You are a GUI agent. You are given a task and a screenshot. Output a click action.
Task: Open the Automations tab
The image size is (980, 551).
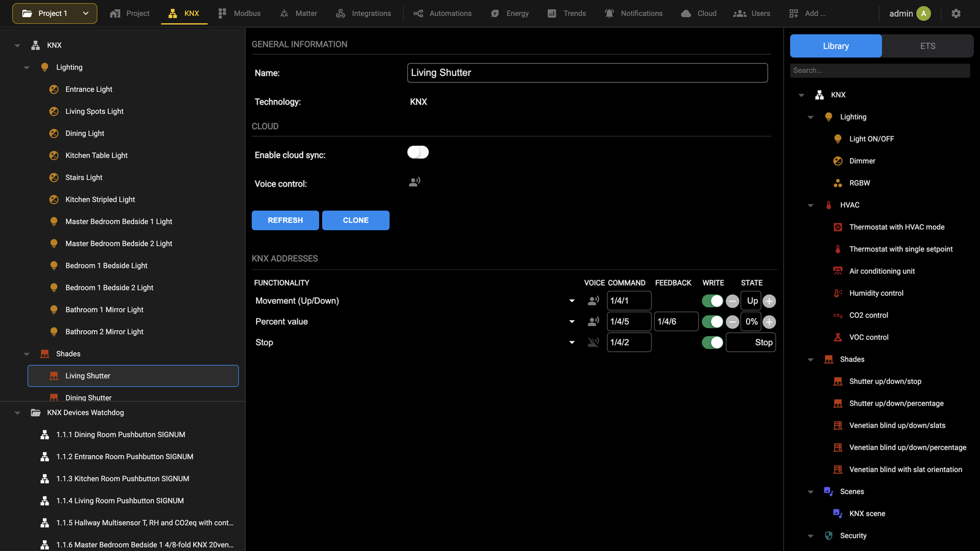[x=442, y=13]
